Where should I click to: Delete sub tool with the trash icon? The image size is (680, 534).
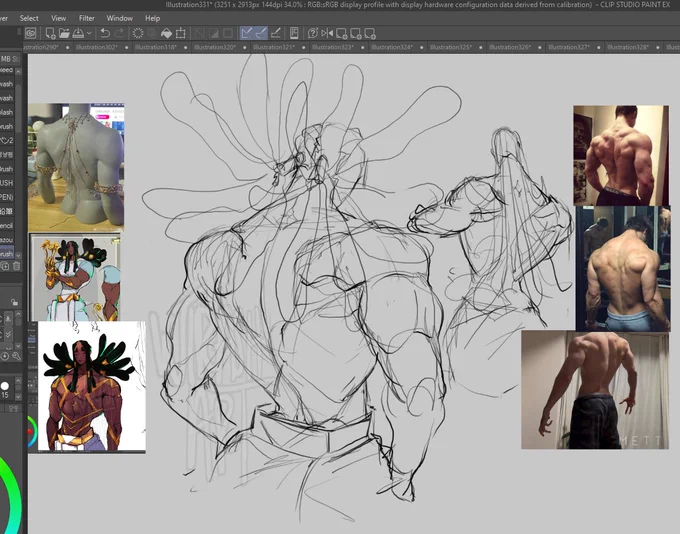point(16,266)
